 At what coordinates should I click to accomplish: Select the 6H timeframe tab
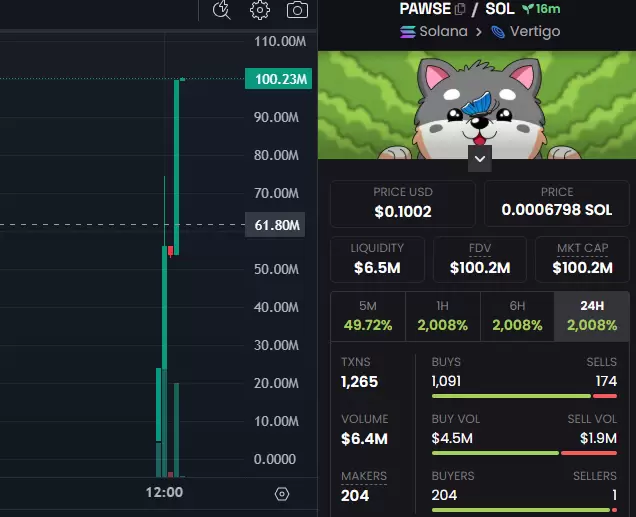[x=517, y=316]
